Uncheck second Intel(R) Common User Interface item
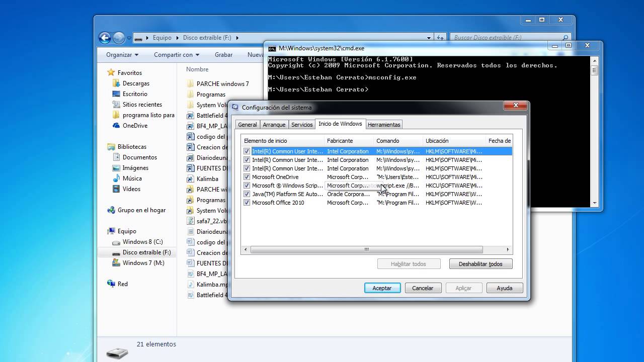 (x=247, y=160)
